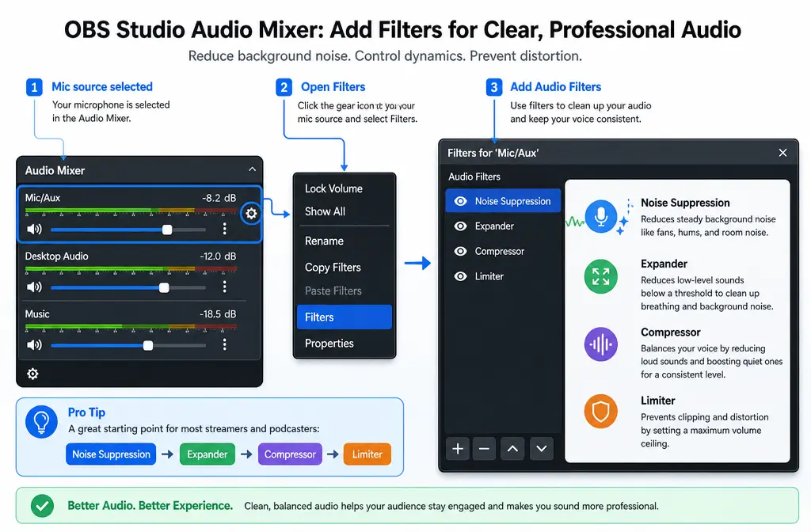The height and width of the screenshot is (532, 811).
Task: Click the Audio Filters section header
Action: pyautogui.click(x=474, y=177)
